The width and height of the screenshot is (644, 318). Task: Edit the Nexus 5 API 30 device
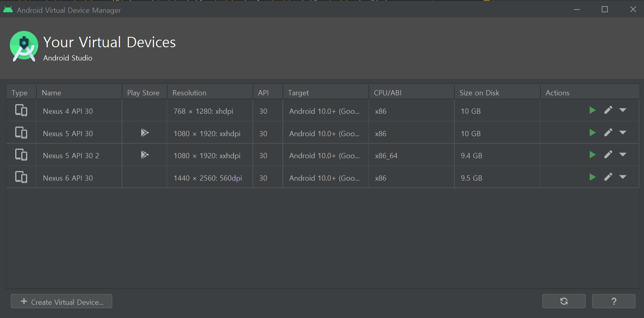point(608,133)
